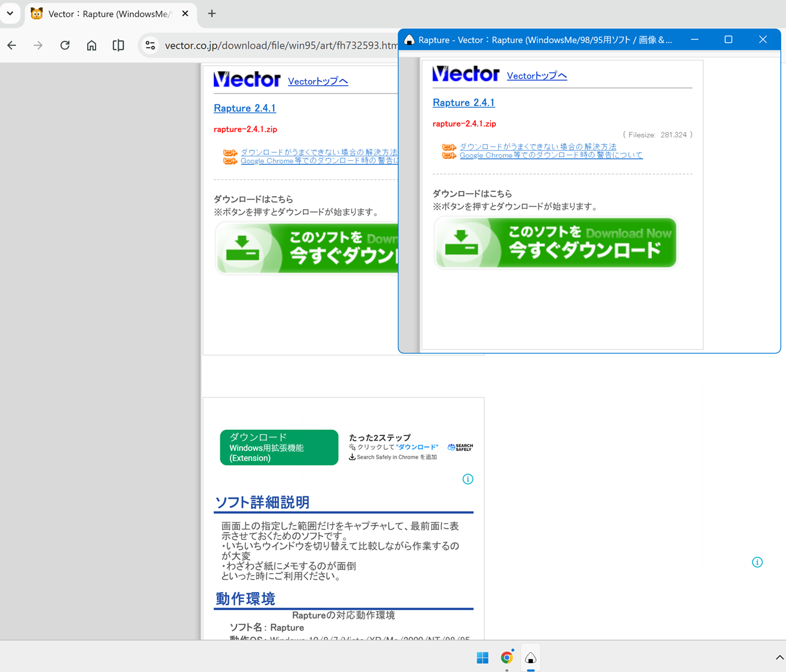786x672 pixels.
Task: Click Vectorトップへ in the Rapture window
Action: [x=537, y=76]
